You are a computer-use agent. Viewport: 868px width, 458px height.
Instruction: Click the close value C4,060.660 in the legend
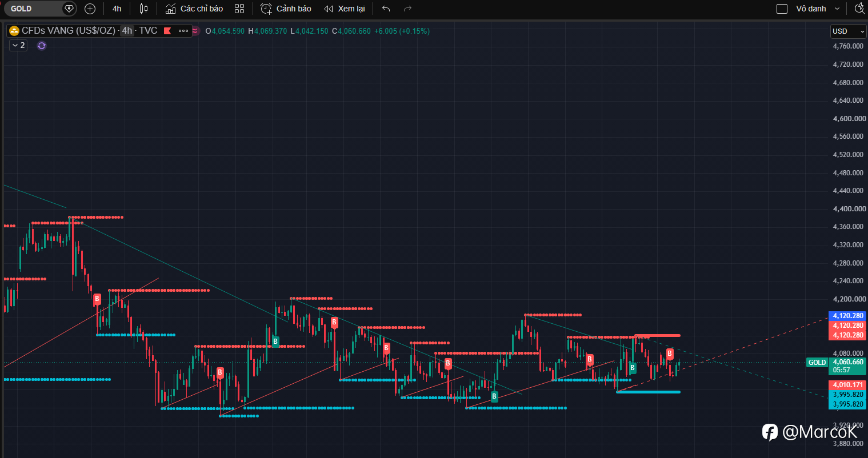(x=351, y=31)
